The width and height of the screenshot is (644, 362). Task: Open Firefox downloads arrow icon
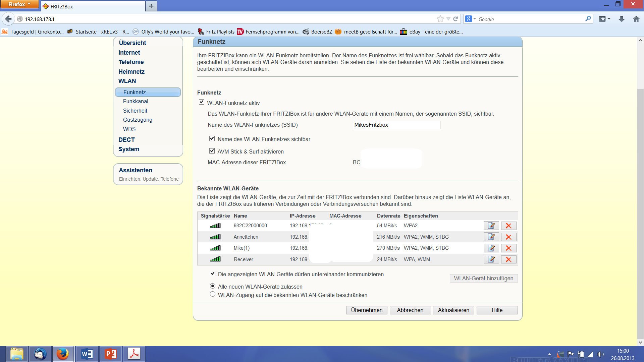(622, 19)
